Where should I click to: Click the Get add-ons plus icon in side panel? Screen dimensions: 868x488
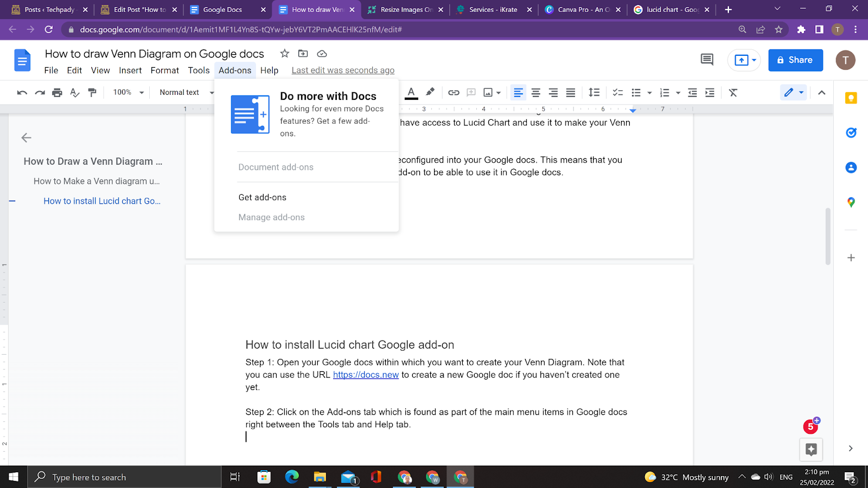tap(851, 258)
